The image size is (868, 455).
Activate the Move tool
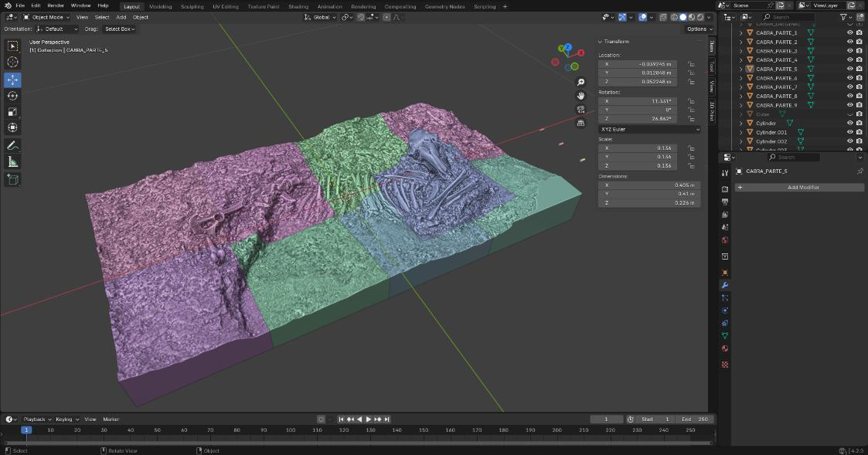point(12,80)
